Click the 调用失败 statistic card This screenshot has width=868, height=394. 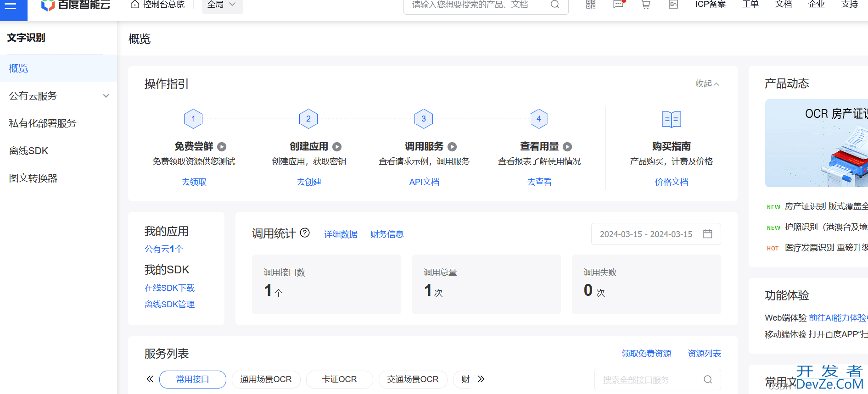tap(646, 284)
